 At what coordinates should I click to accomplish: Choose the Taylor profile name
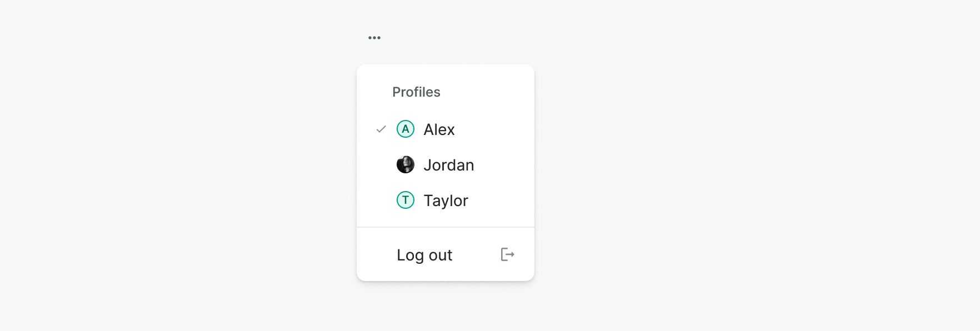[x=446, y=200]
